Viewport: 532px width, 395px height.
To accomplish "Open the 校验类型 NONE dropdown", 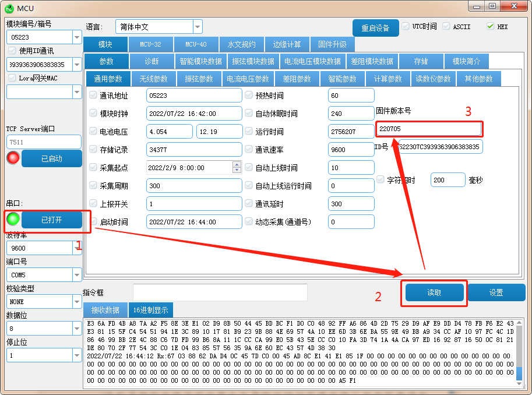I will (77, 301).
